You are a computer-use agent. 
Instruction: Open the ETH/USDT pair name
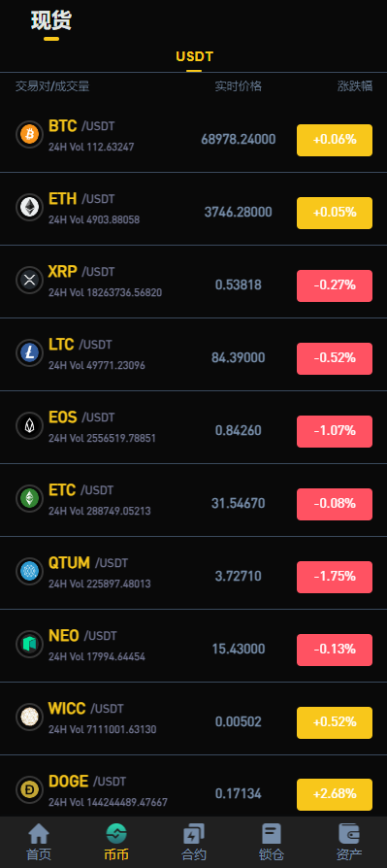tap(81, 199)
